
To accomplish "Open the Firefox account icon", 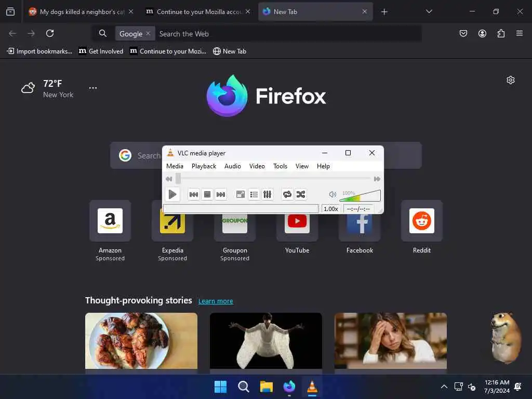I will click(x=482, y=33).
